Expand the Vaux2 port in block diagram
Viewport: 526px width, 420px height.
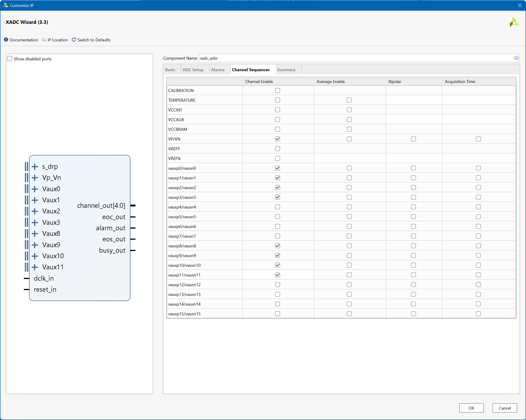[35, 211]
